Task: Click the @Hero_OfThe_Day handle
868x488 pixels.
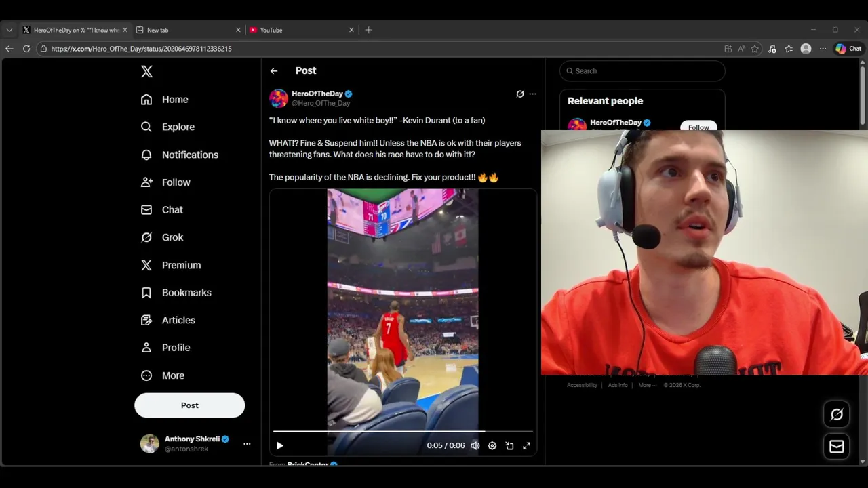Action: click(x=321, y=104)
